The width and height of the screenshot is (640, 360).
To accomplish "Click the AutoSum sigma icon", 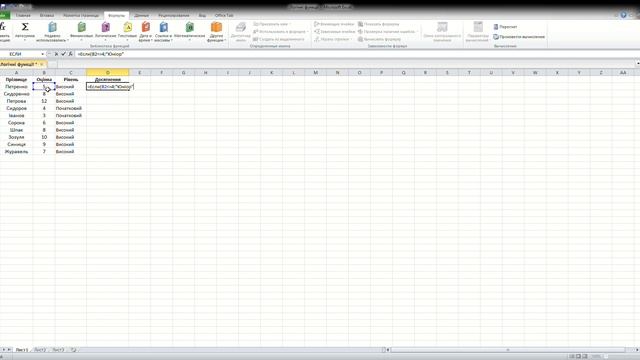I will (x=25, y=27).
